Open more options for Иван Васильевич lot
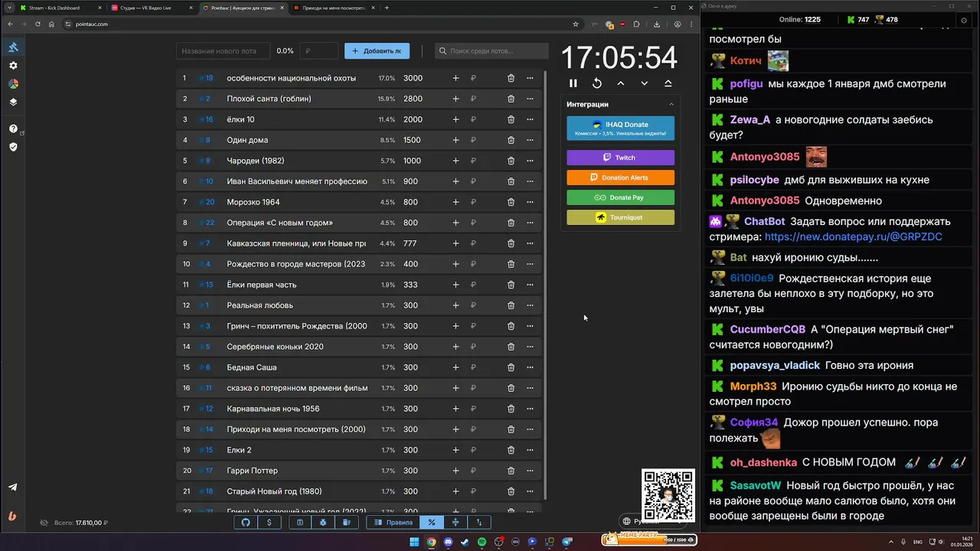The height and width of the screenshot is (551, 980). (x=530, y=181)
